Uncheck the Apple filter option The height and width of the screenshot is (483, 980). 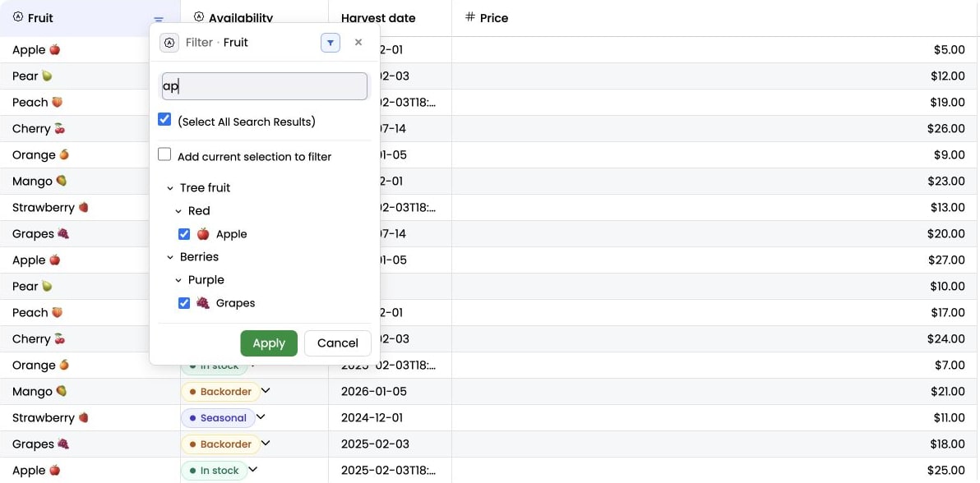pyautogui.click(x=184, y=234)
